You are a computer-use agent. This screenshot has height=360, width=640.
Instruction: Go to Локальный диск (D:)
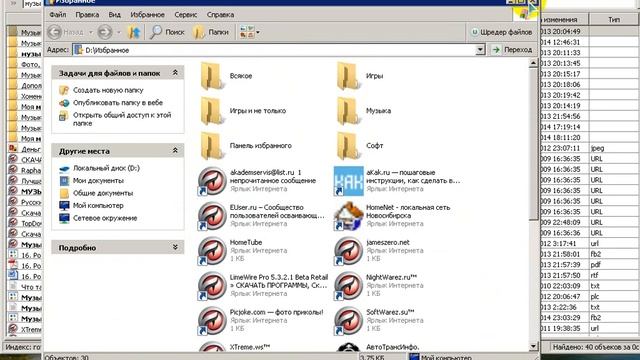click(x=106, y=168)
